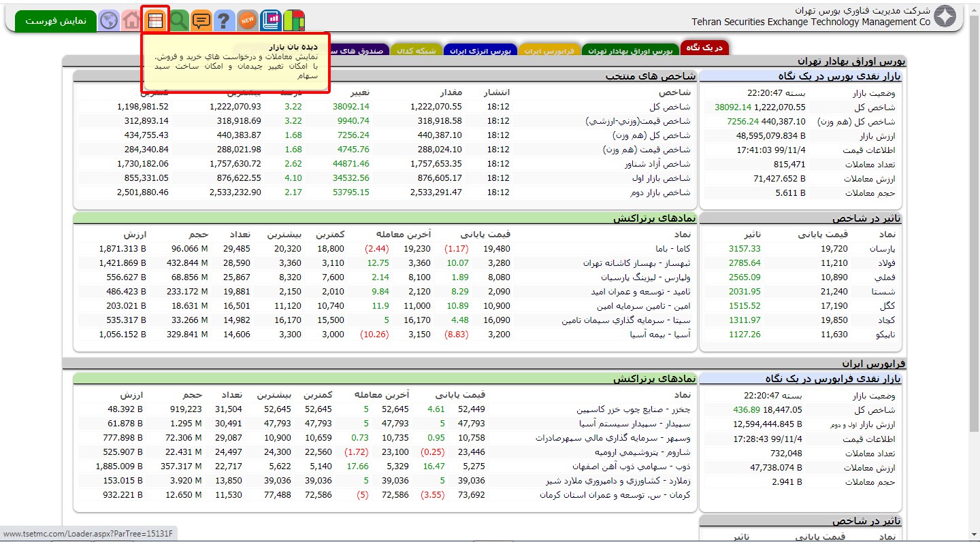Open کرمان - س. توسعه و عمران استان کرمان
Viewport: 980px width, 544px height.
pyautogui.click(x=615, y=495)
